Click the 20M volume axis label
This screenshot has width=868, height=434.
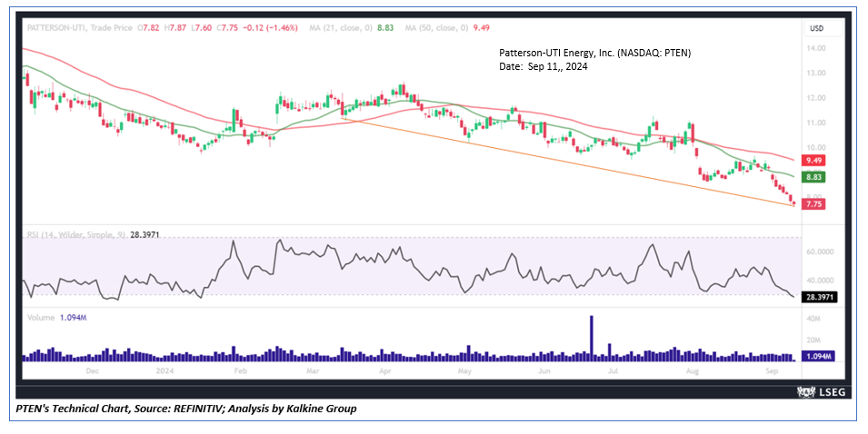[815, 340]
